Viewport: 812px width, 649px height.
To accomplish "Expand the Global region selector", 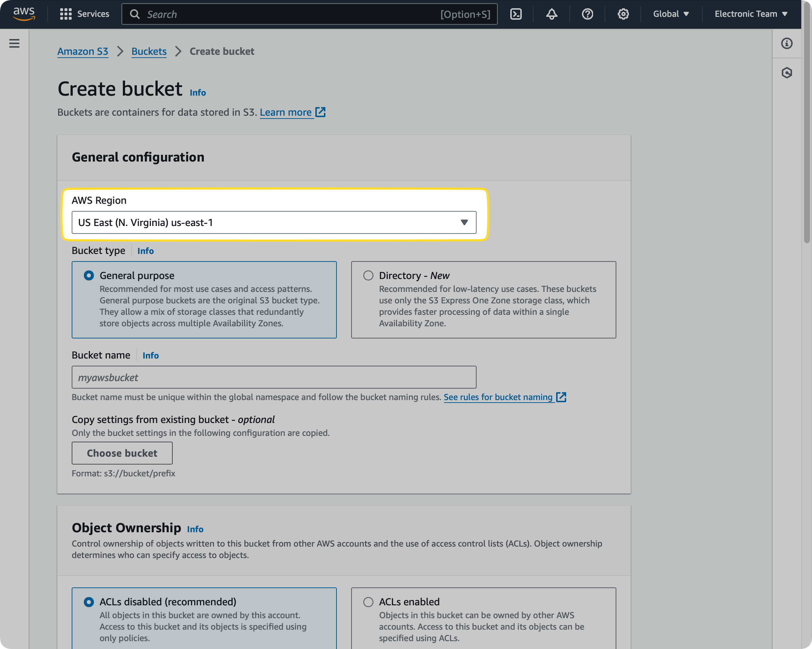I will tap(671, 14).
